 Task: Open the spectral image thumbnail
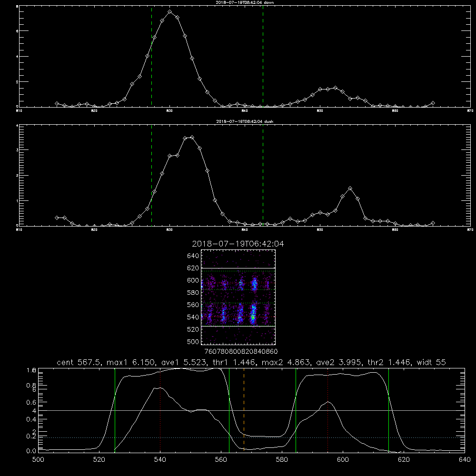pyautogui.click(x=238, y=297)
